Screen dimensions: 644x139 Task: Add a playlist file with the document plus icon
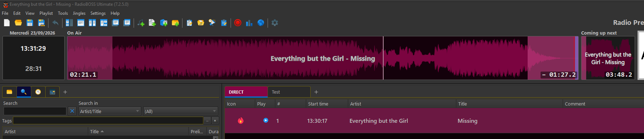coord(152,23)
